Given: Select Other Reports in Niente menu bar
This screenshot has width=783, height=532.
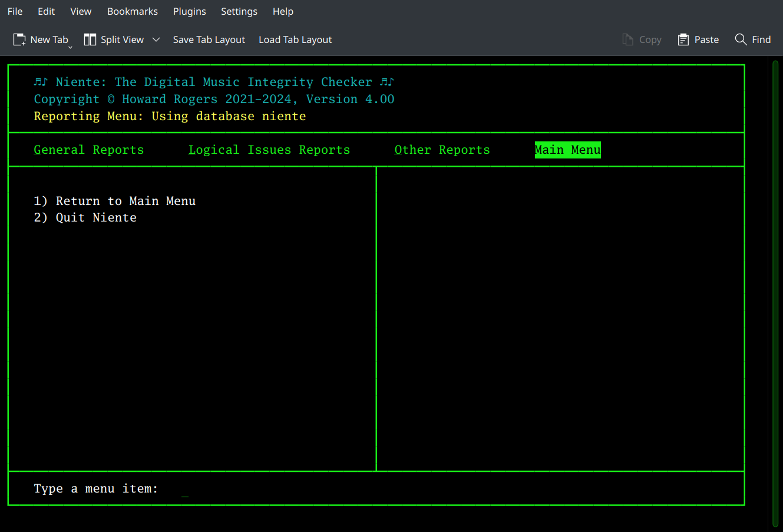Looking at the screenshot, I should click(442, 150).
